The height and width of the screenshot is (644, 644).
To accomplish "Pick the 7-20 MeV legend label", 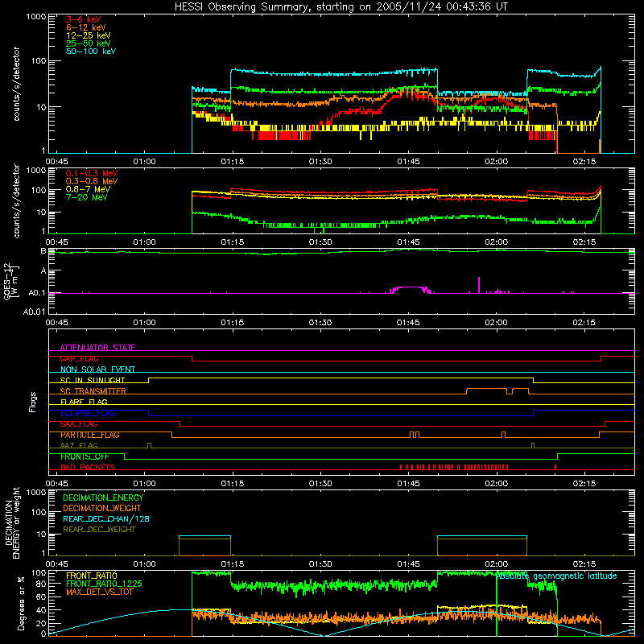I will coord(87,197).
